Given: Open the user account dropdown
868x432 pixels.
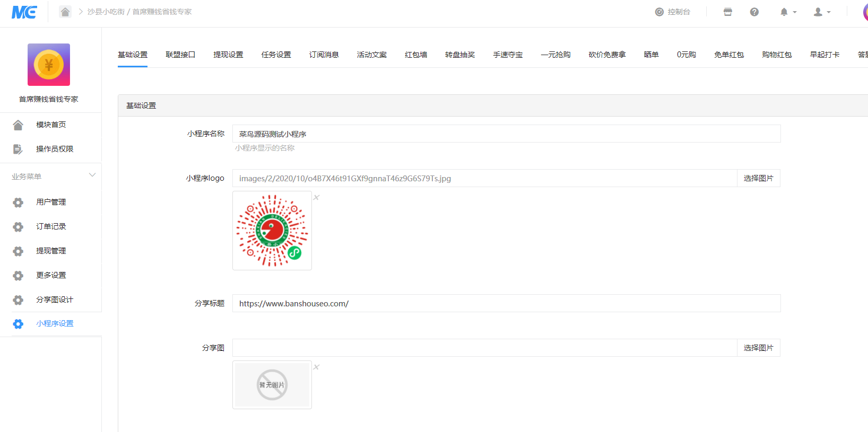Looking at the screenshot, I should pos(821,12).
